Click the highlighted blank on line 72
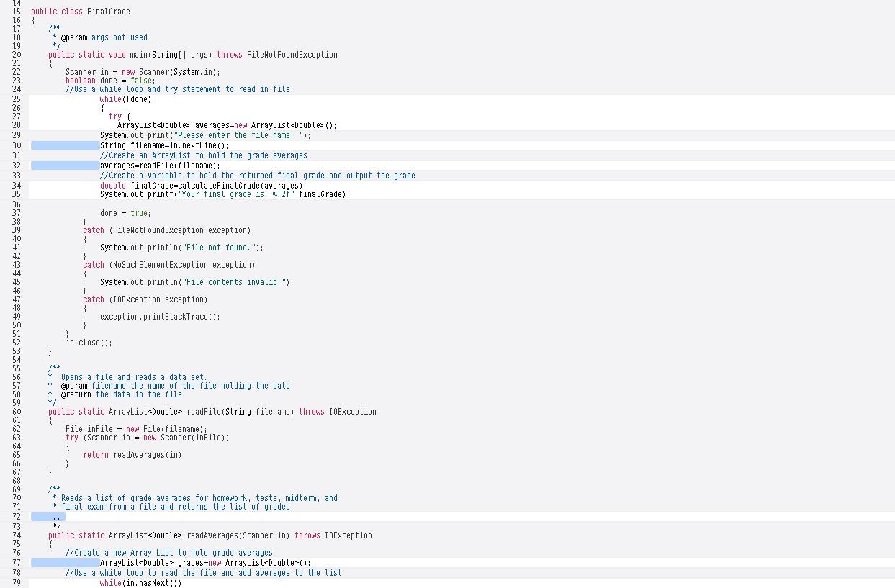This screenshot has height=588, width=895. click(48, 517)
